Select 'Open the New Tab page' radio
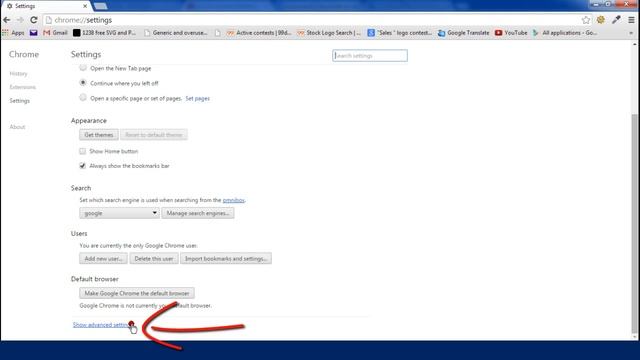The width and height of the screenshot is (640, 360). point(83,68)
